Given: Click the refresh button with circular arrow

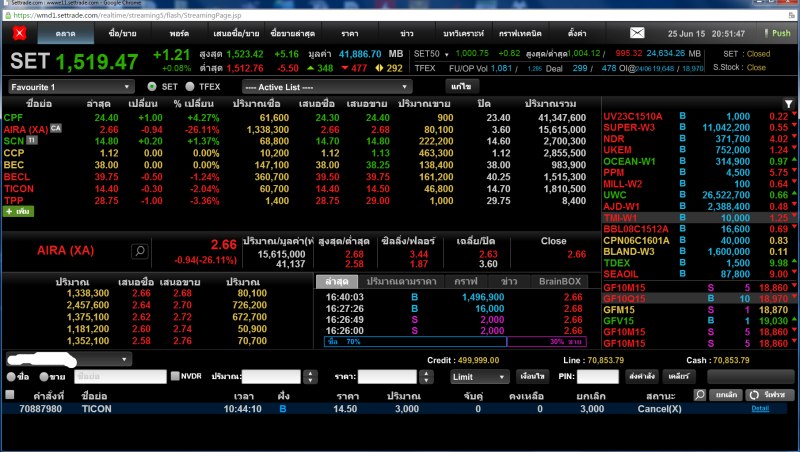Looking at the screenshot, I should (770, 395).
